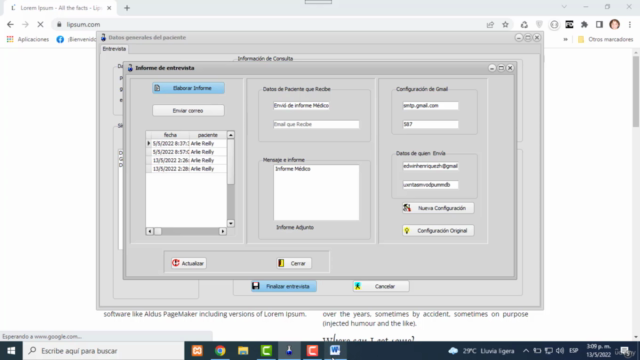Select row dated 5/5/2022 8:37
Screen dimensions: 640x360
coord(186,143)
